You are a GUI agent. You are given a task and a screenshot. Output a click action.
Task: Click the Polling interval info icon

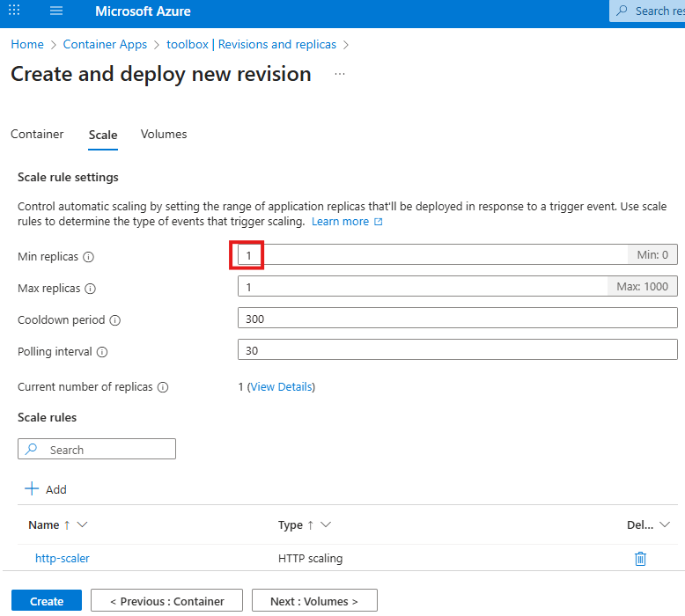(x=102, y=352)
